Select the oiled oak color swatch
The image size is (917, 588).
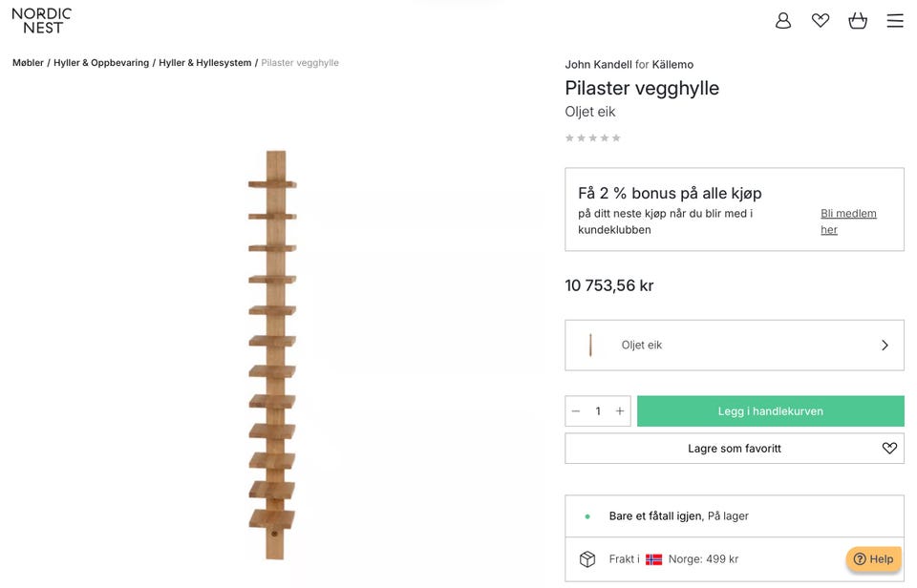591,345
